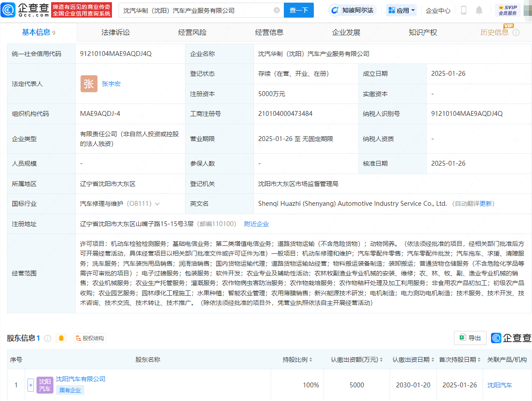
Task: Select the 企业发展 tab
Action: point(346,32)
